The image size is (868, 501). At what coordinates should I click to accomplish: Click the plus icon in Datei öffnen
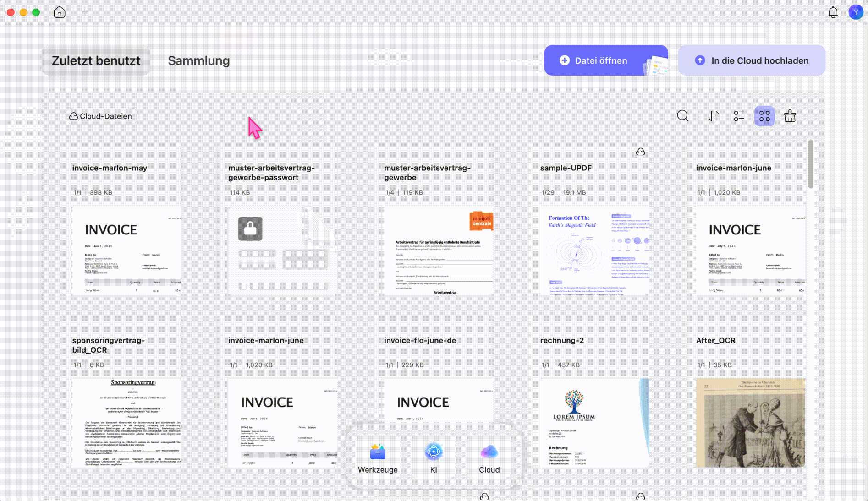click(565, 60)
